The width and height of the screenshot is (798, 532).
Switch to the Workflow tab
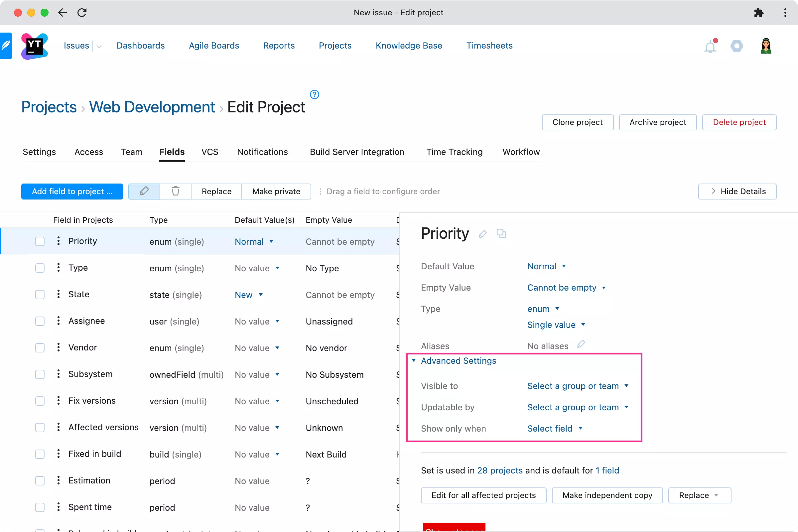click(x=521, y=152)
